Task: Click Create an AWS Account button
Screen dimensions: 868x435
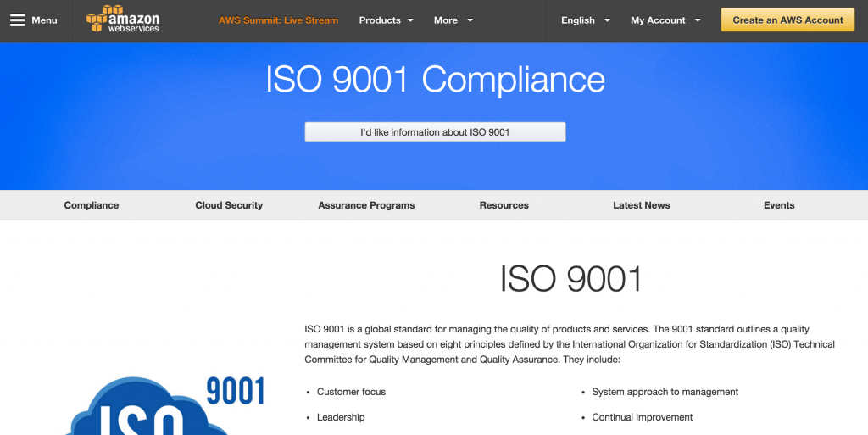Action: coord(787,20)
